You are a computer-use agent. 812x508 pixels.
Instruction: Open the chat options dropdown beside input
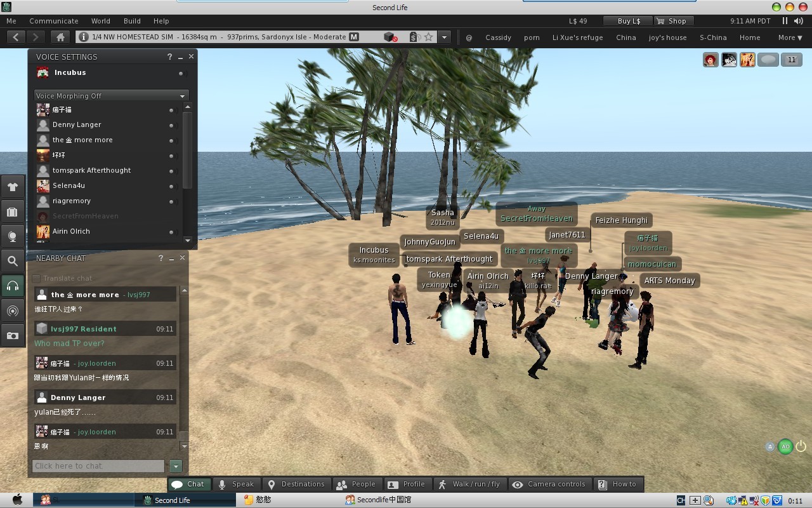(x=176, y=466)
